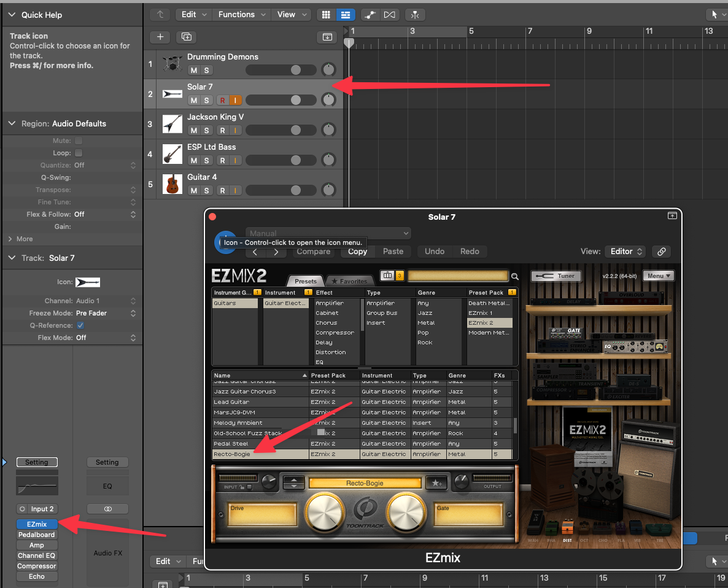Screen dimensions: 728x588
Task: Toggle record enable on Solar 7 track
Action: [222, 100]
